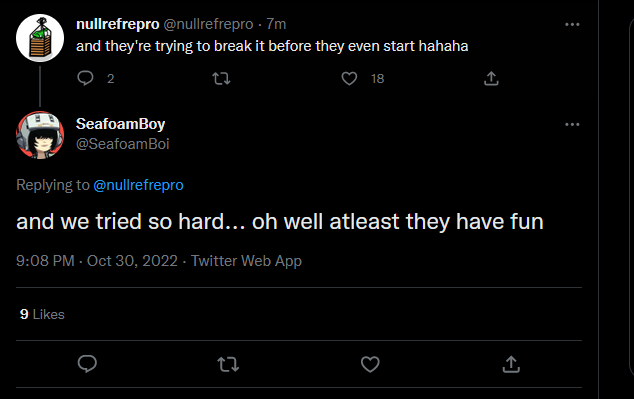View the 9 Likes list
Viewport: 634px width, 399px height.
click(42, 314)
